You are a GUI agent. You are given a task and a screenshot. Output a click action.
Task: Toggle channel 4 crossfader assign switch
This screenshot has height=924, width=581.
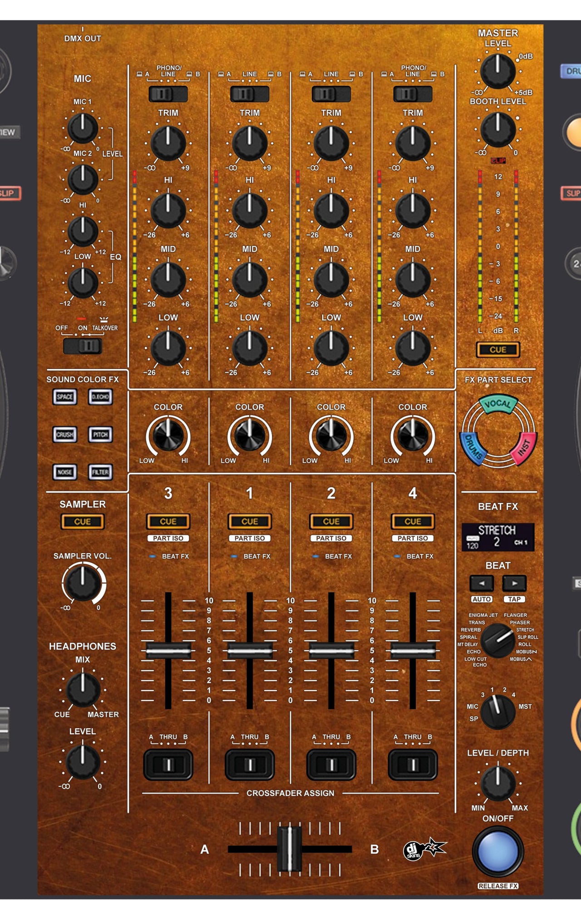[413, 765]
